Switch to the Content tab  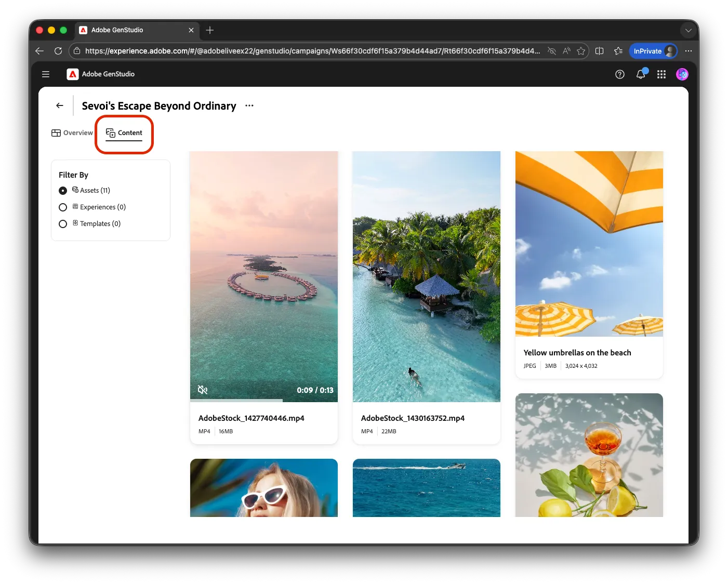coord(124,133)
